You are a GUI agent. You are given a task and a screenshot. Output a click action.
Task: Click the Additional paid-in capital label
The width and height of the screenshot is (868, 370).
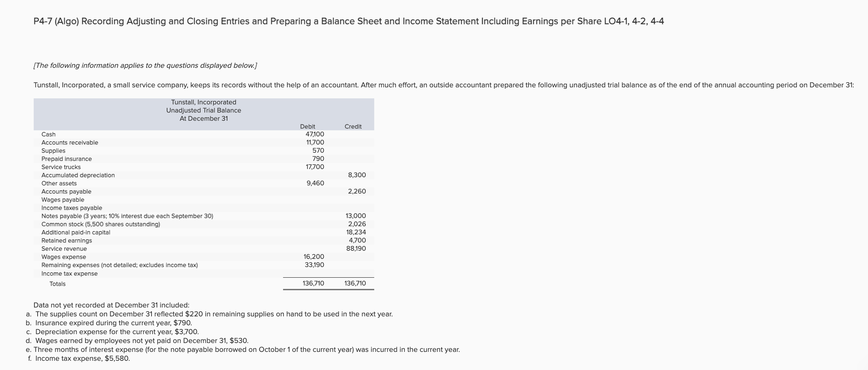[76, 232]
